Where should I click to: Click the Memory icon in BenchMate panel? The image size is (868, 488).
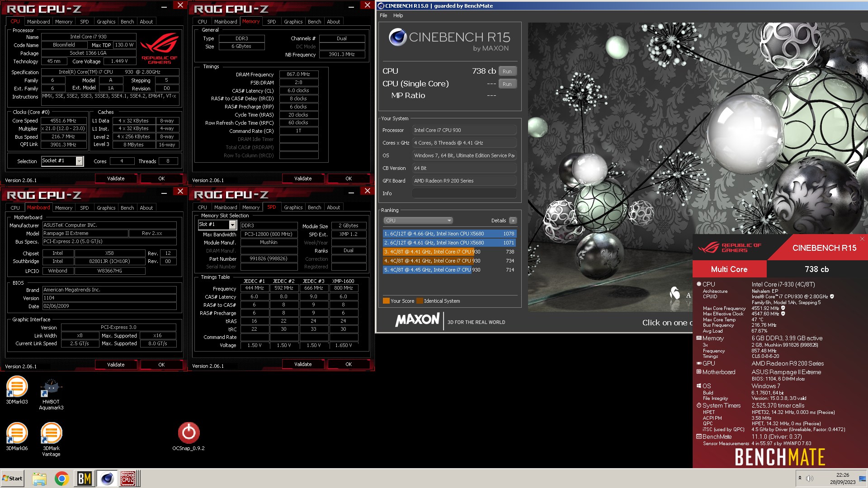[699, 338]
